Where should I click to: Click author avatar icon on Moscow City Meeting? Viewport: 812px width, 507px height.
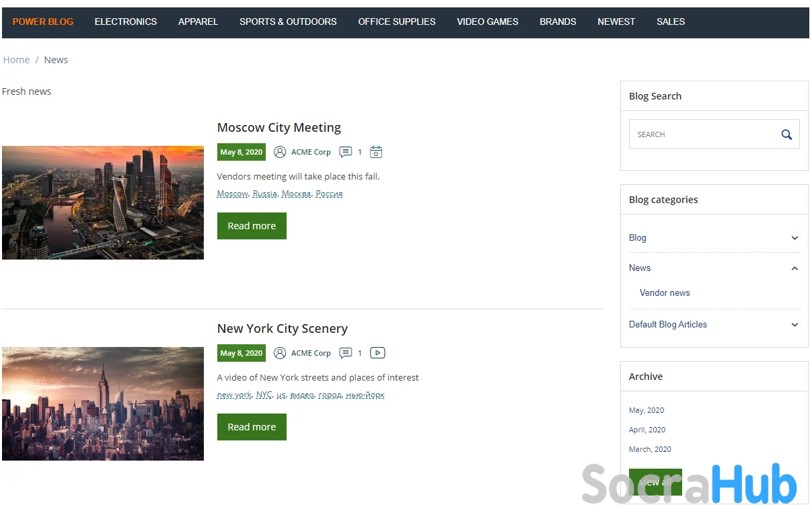click(x=280, y=152)
